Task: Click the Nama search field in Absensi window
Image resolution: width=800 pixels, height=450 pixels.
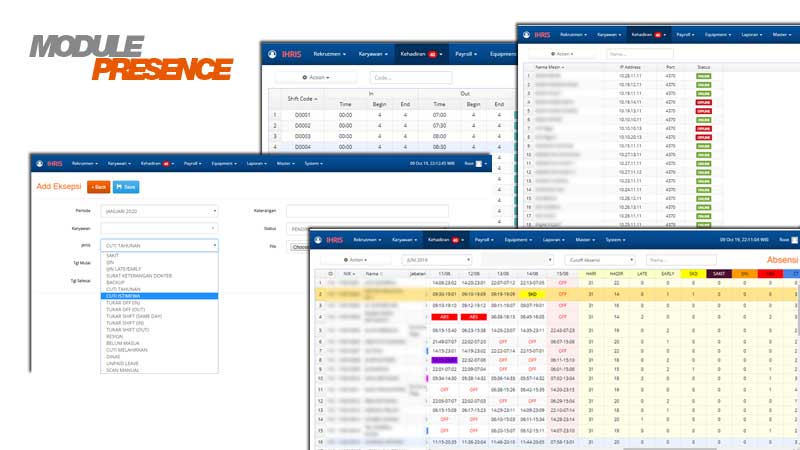Action: coord(681,260)
